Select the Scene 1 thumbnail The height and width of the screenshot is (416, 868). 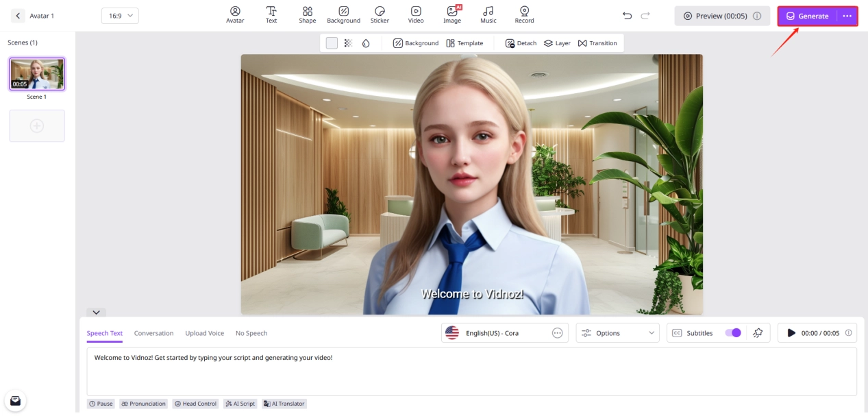click(x=37, y=74)
